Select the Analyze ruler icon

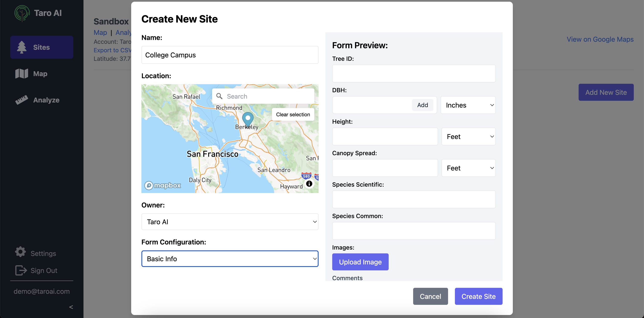click(22, 100)
